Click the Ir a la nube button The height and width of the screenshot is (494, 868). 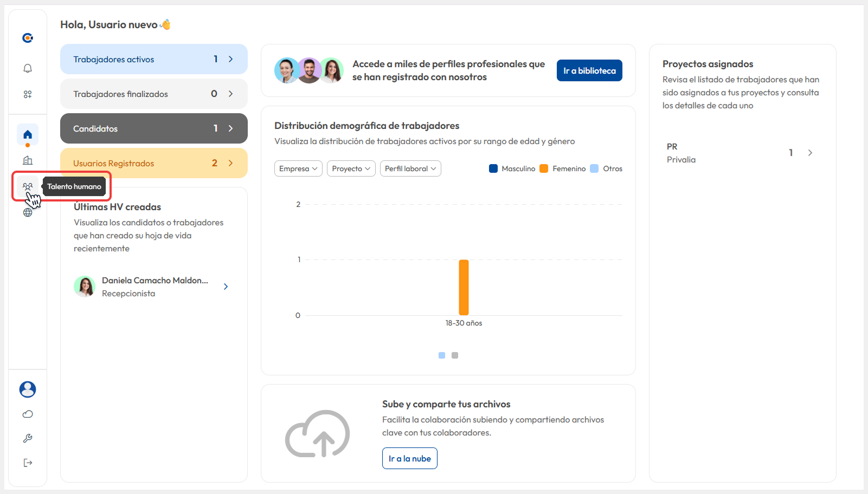(409, 458)
